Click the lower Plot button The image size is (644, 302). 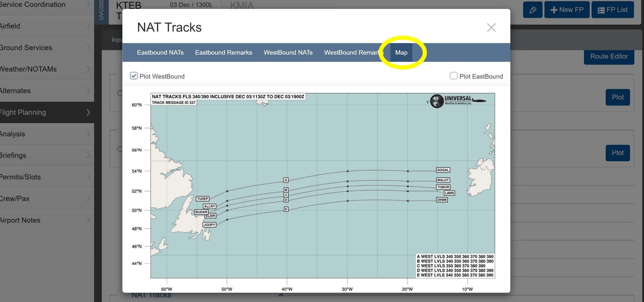point(618,153)
